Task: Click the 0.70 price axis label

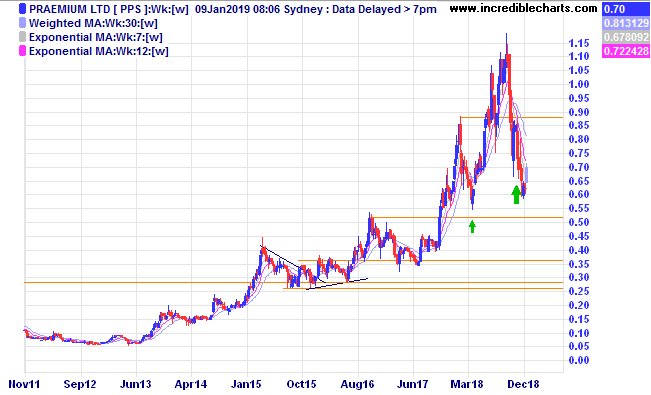Action: (x=579, y=167)
